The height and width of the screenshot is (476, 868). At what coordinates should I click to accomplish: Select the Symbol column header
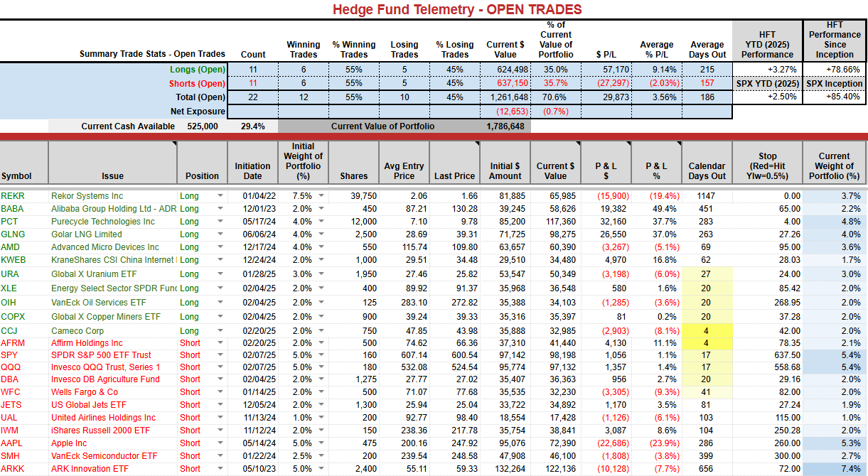point(24,162)
